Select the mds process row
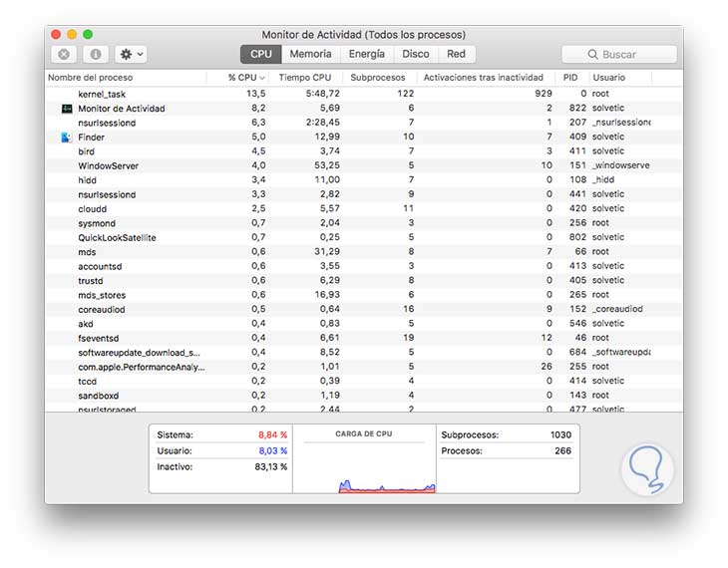 (x=364, y=252)
